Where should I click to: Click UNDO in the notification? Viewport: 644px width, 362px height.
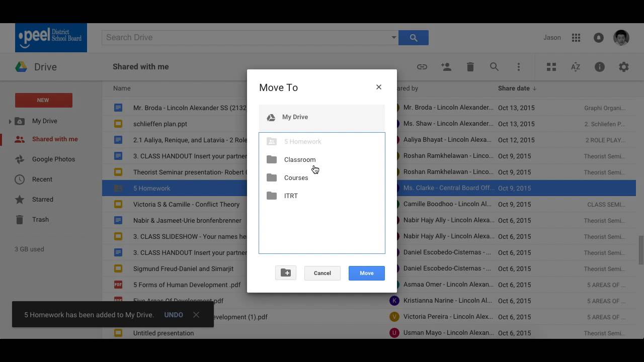point(174,315)
